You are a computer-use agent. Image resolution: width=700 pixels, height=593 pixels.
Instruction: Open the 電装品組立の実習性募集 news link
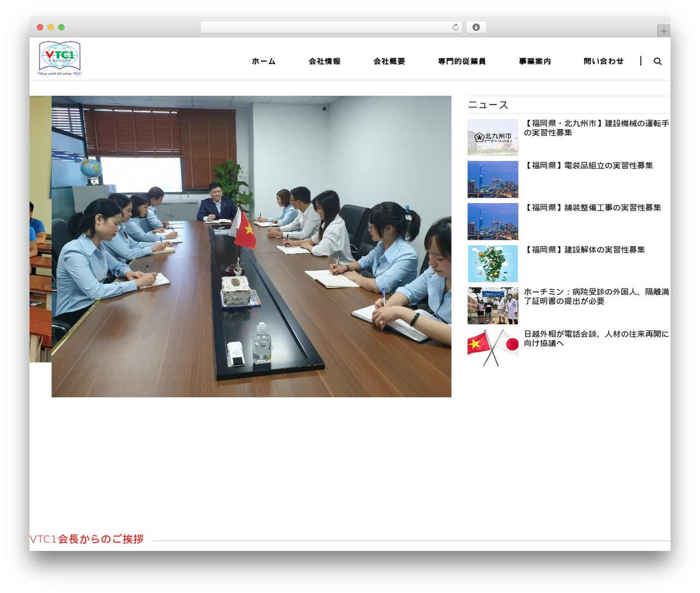[x=588, y=165]
